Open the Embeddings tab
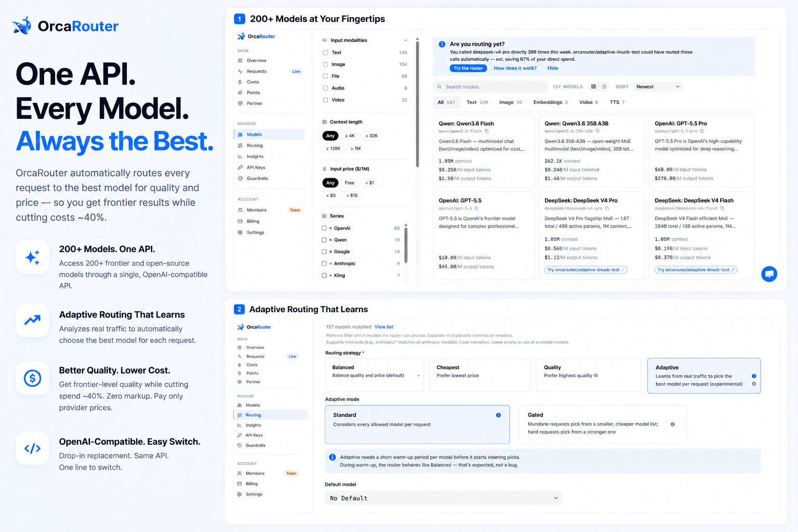 point(550,102)
